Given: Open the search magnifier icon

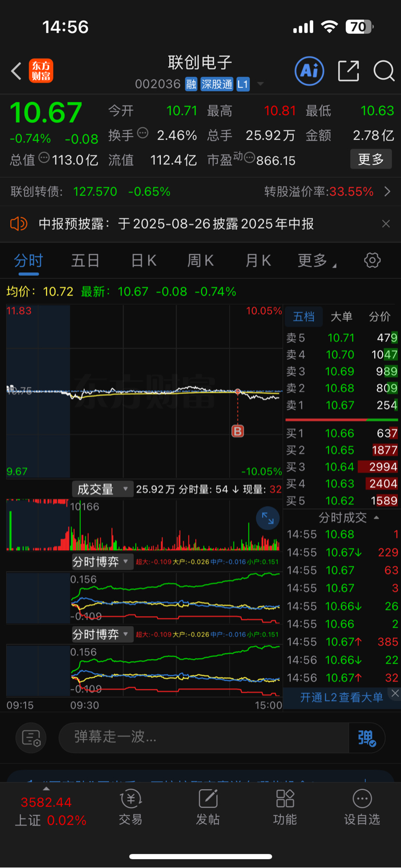Looking at the screenshot, I should tap(384, 70).
